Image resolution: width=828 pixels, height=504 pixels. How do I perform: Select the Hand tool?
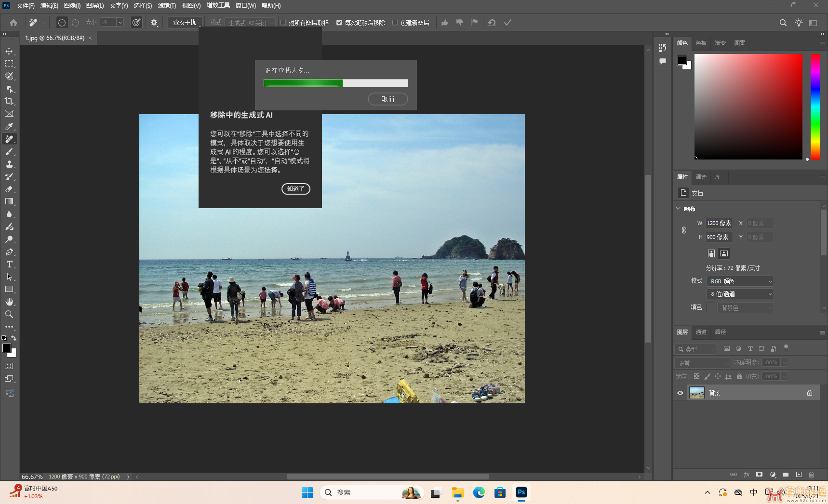(9, 302)
